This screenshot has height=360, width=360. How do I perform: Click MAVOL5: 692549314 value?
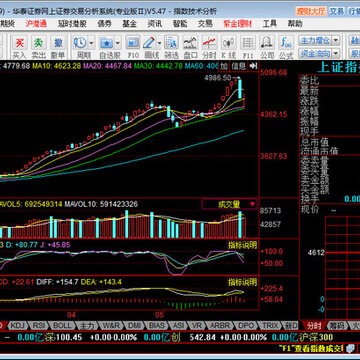click(31, 204)
